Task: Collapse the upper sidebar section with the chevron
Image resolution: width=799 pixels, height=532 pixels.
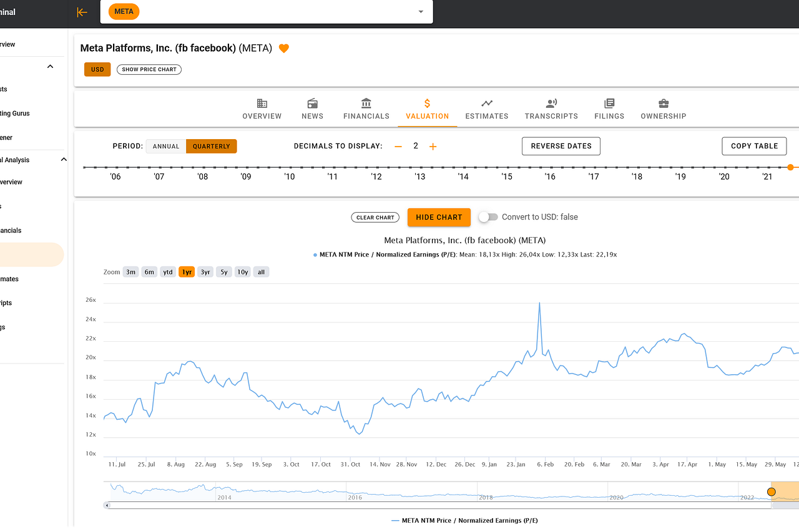Action: point(51,66)
